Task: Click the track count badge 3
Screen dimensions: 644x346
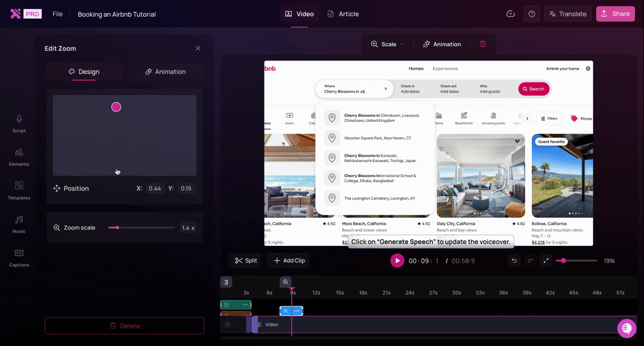Action: click(226, 282)
